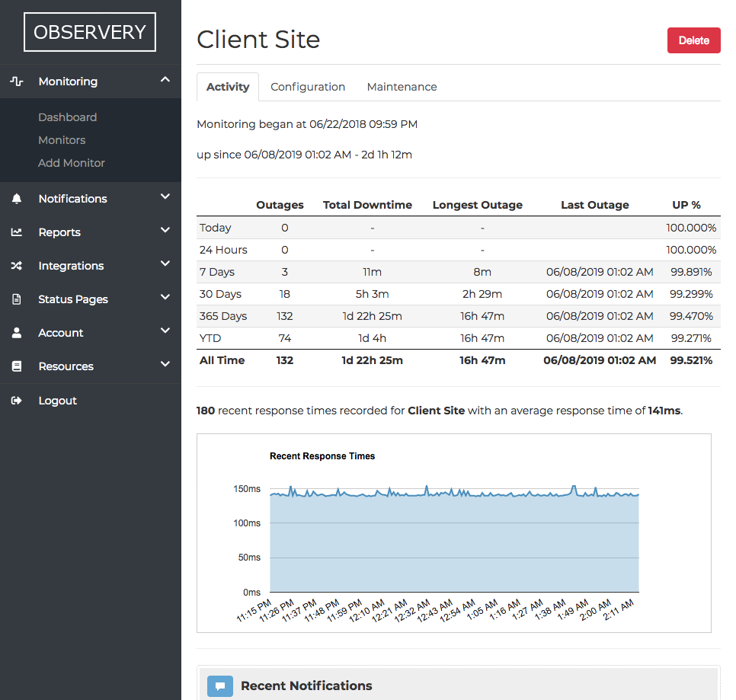Viewport: 736px width, 700px height.
Task: Open the Maintenance tab
Action: (x=402, y=87)
